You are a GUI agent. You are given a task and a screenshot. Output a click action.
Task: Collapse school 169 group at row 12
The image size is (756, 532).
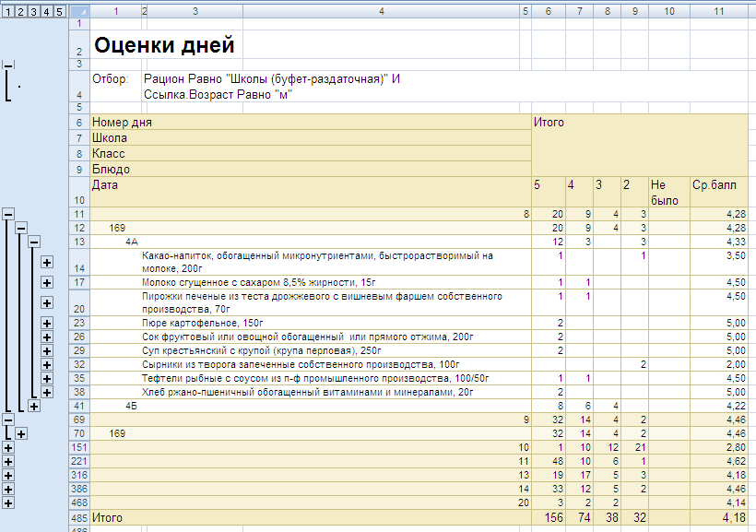point(21,228)
